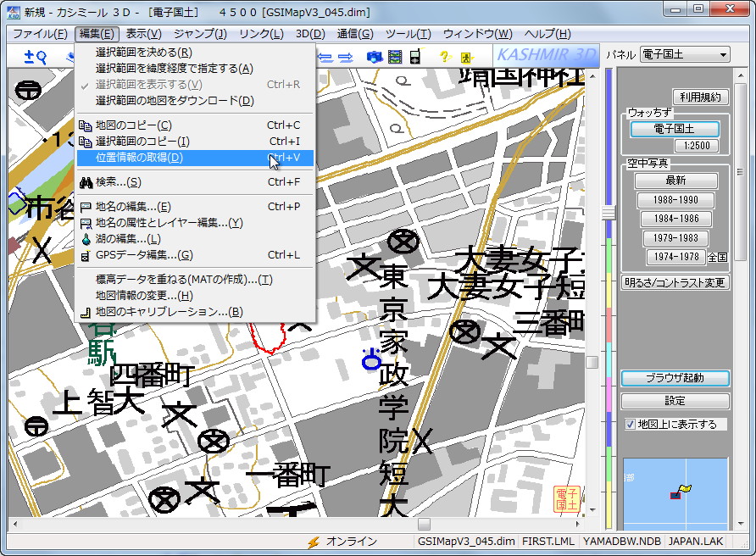Viewport: 756px width, 556px height.
Task: Disable the 地図上に表示する checkbox
Action: pos(630,425)
